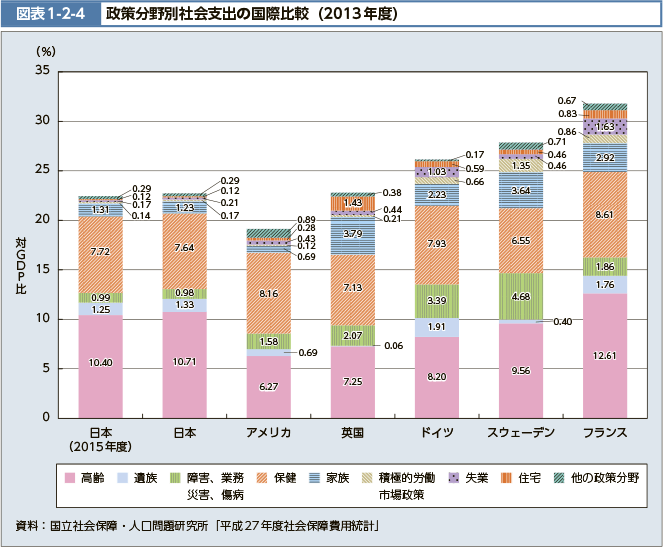
Task: Click the 図表1-2-4 figure number tab
Action: (52, 16)
